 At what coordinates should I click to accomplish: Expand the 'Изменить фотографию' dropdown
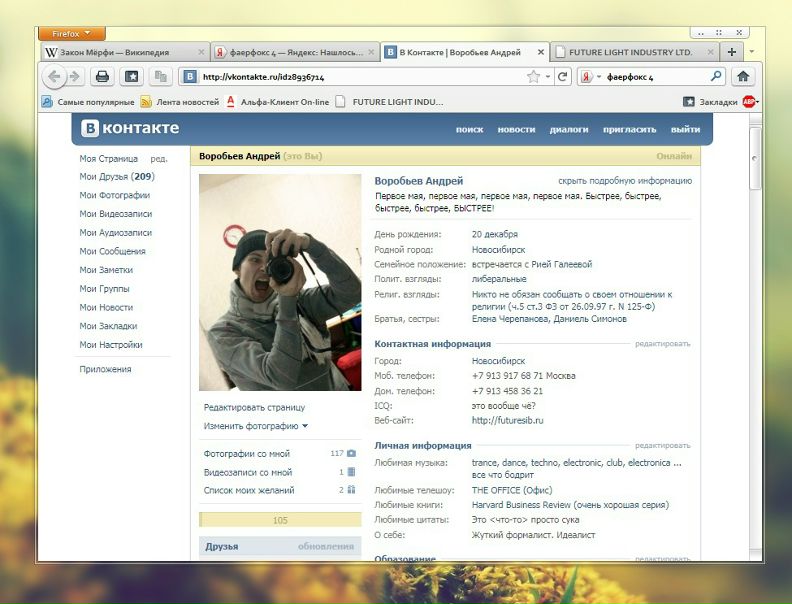255,426
